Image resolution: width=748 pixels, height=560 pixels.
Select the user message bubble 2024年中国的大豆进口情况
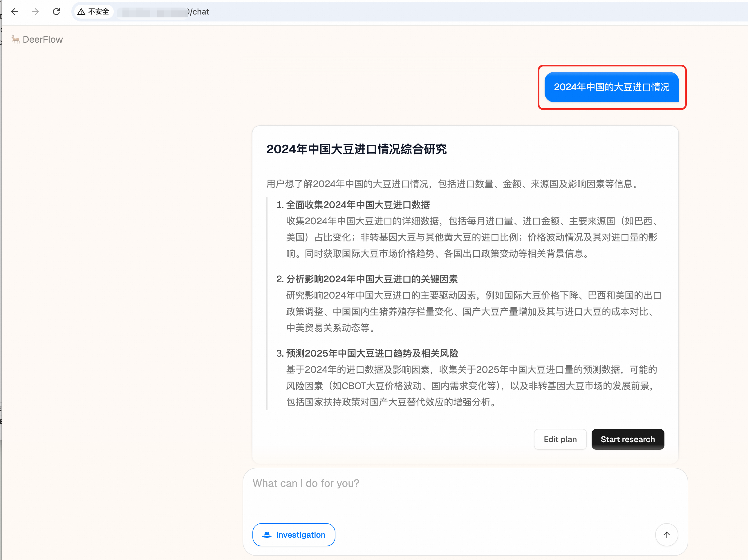pos(611,87)
